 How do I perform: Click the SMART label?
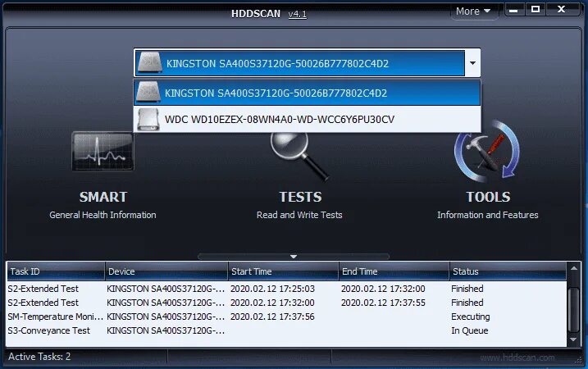(x=103, y=197)
